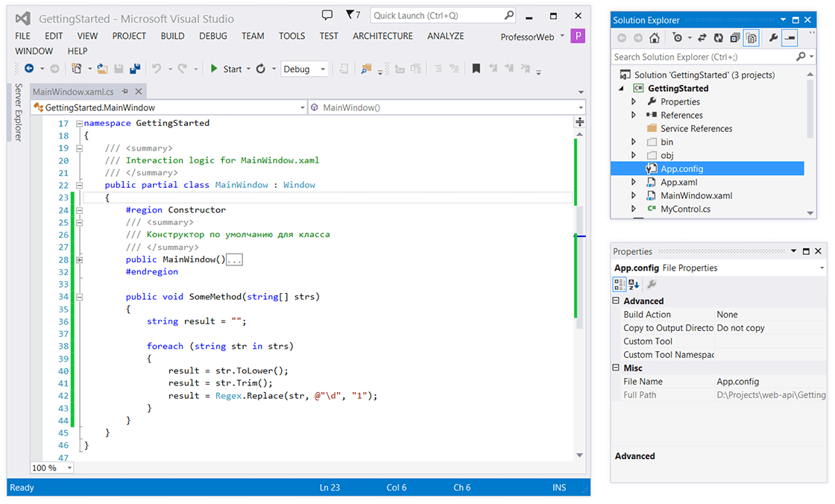Open the Server Explorer side tab
The image size is (835, 504).
point(18,112)
